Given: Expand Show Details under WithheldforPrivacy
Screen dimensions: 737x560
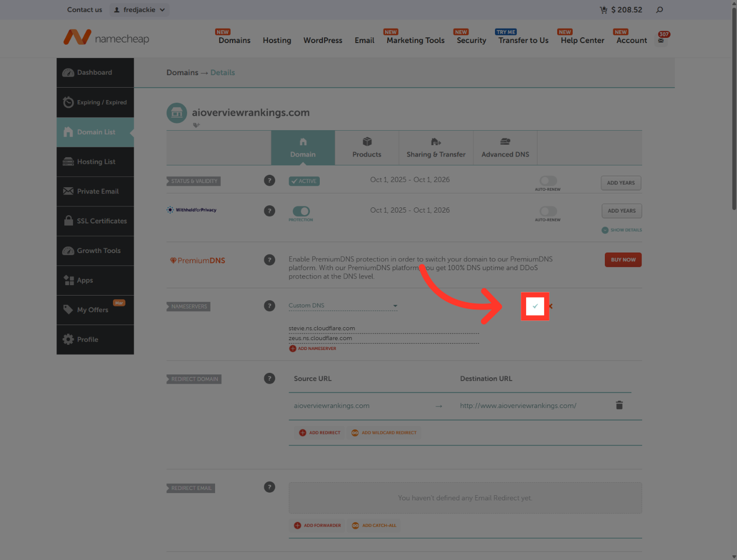Looking at the screenshot, I should [x=621, y=230].
